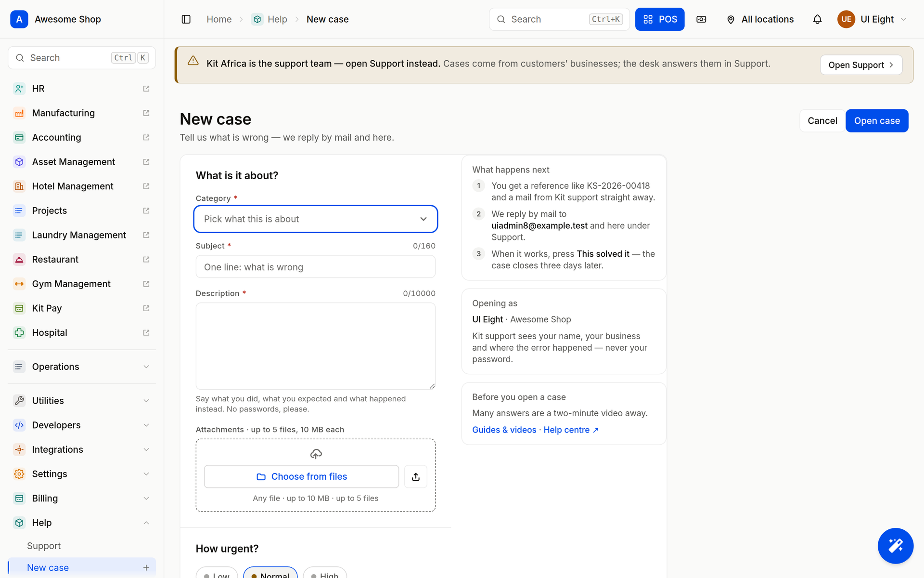Click the Description text area

(316, 346)
